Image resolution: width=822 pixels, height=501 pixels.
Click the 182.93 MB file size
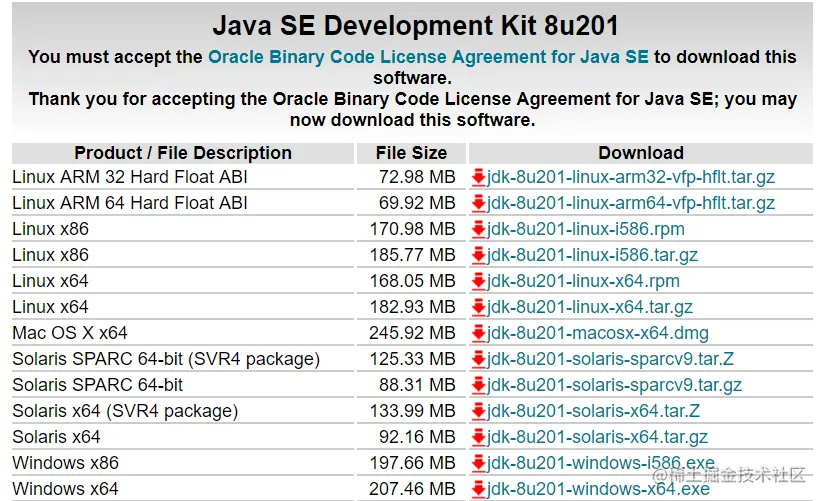tap(413, 307)
